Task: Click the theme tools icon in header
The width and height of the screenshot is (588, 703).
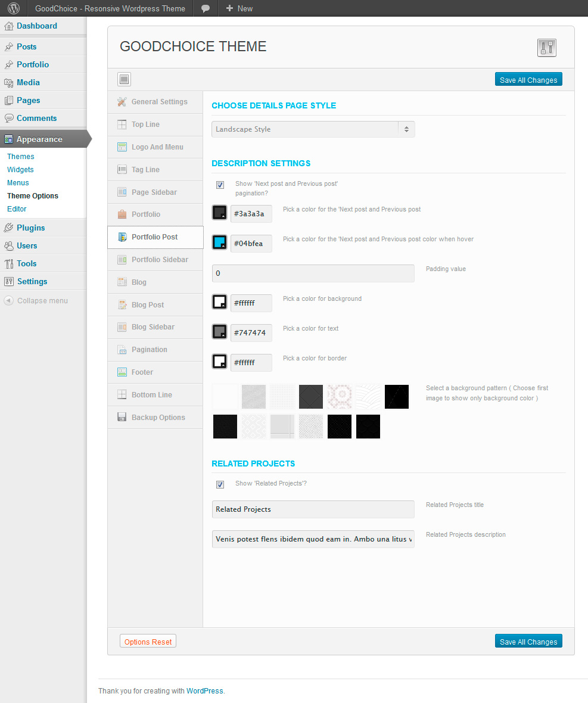Action: tap(547, 48)
